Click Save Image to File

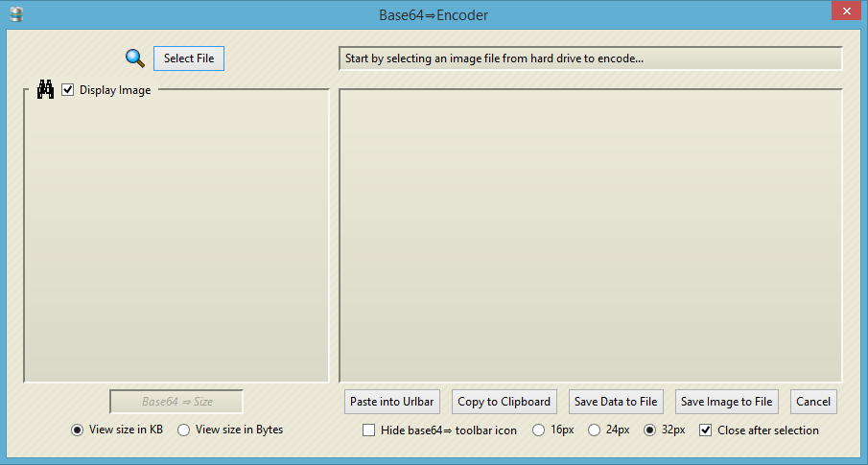point(726,402)
